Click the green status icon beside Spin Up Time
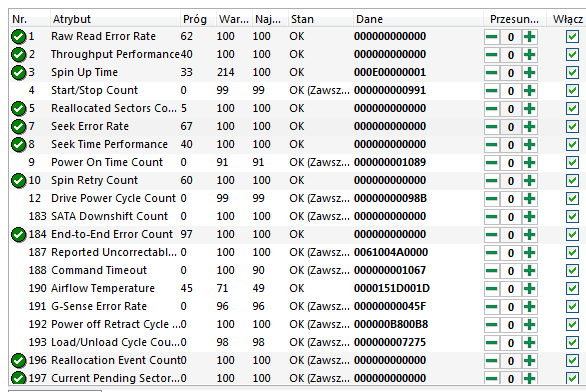This screenshot has width=586, height=392. 18,72
